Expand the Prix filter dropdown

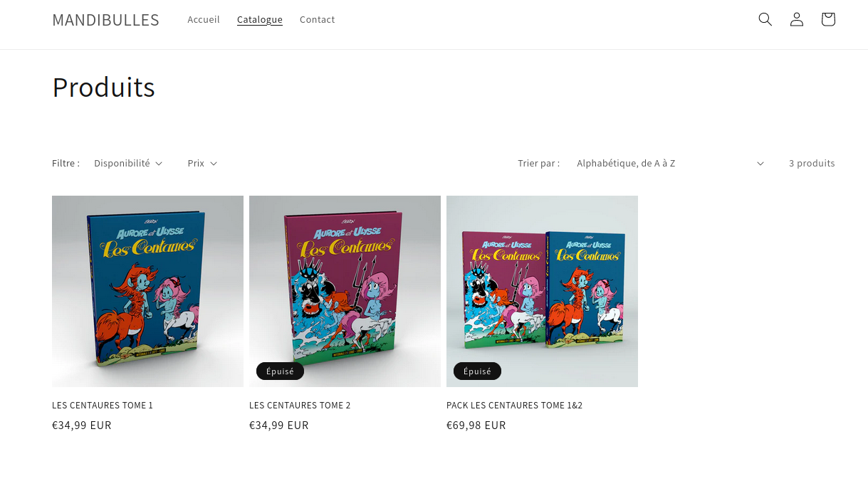coord(202,163)
